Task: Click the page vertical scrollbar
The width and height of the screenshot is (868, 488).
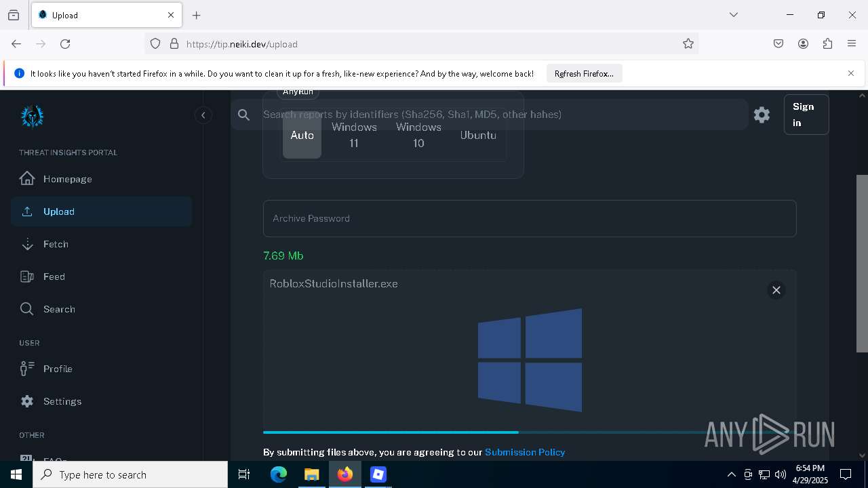Action: pos(862,264)
